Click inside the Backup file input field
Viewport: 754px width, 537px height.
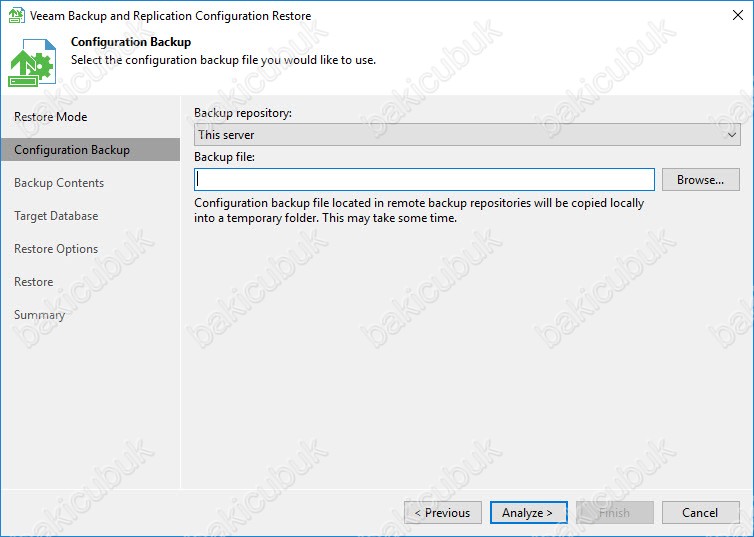tap(424, 180)
